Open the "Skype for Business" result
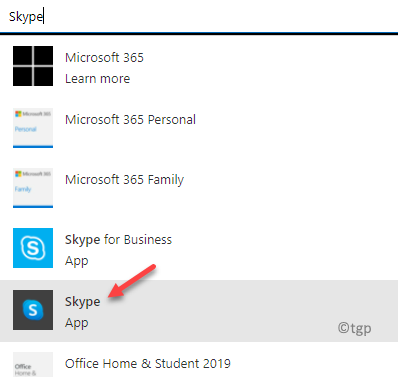This screenshot has height=377, width=398. click(118, 240)
